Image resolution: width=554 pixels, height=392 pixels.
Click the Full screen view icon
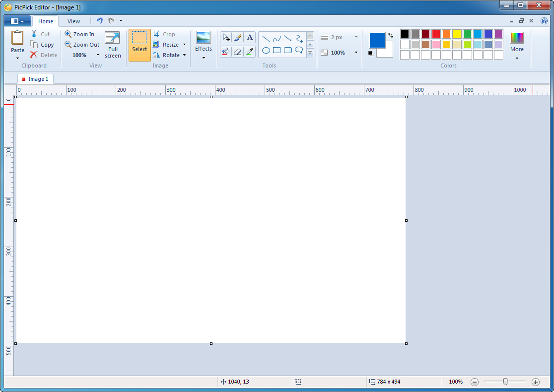(113, 45)
